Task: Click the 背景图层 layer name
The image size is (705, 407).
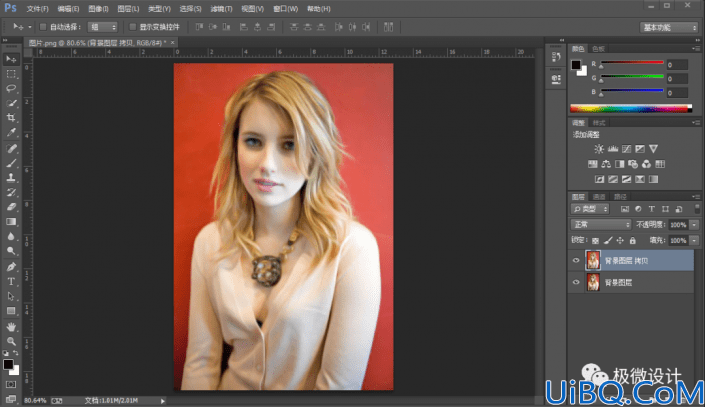Action: [618, 282]
